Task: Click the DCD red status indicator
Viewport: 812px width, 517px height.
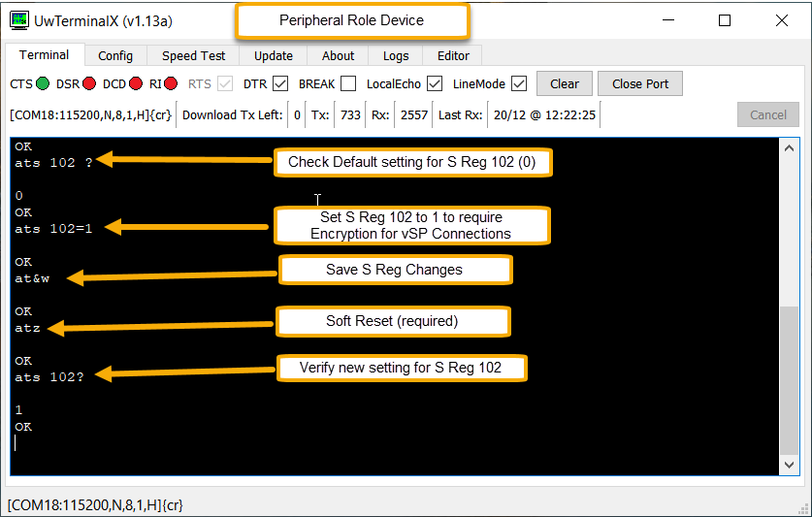Action: (x=136, y=83)
